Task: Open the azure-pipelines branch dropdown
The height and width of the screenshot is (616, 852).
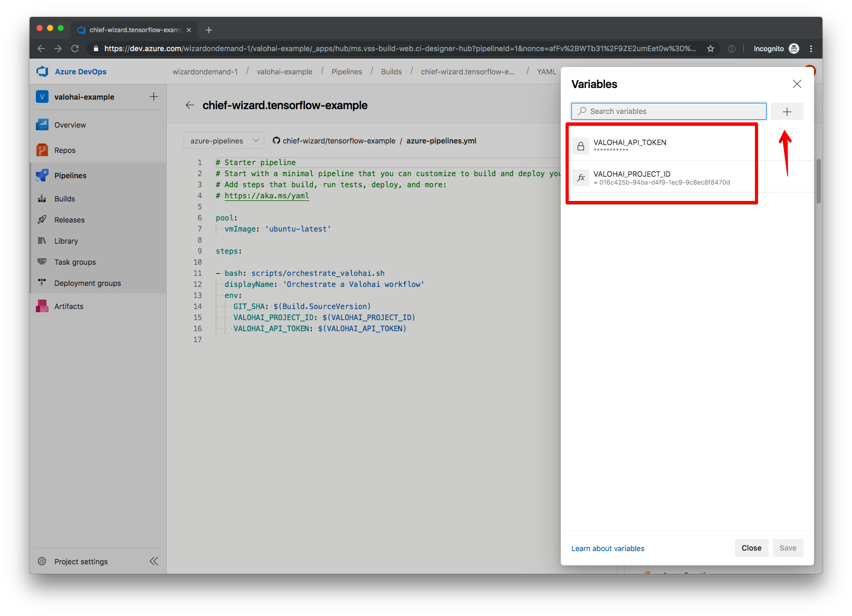Action: click(x=224, y=141)
